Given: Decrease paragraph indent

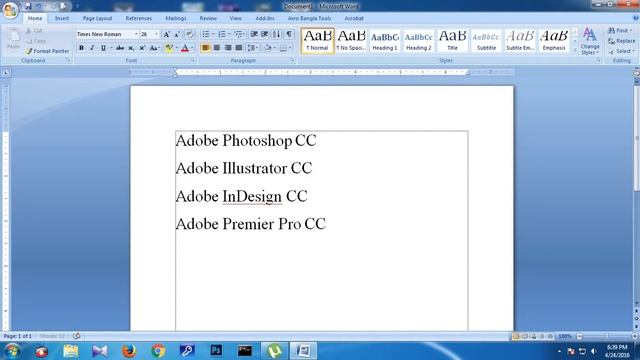Looking at the screenshot, I should pyautogui.click(x=254, y=34).
